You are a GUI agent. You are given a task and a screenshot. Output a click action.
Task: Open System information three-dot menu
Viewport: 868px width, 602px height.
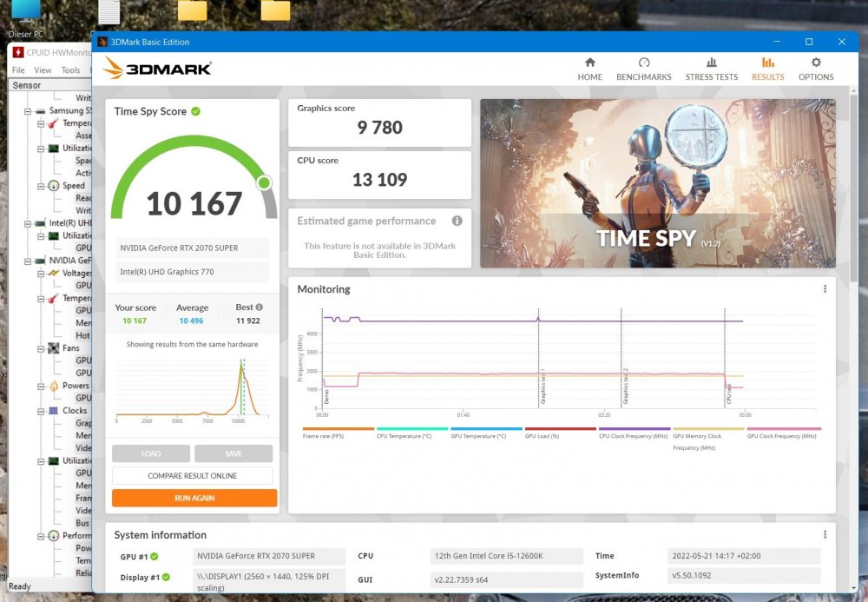pyautogui.click(x=825, y=535)
